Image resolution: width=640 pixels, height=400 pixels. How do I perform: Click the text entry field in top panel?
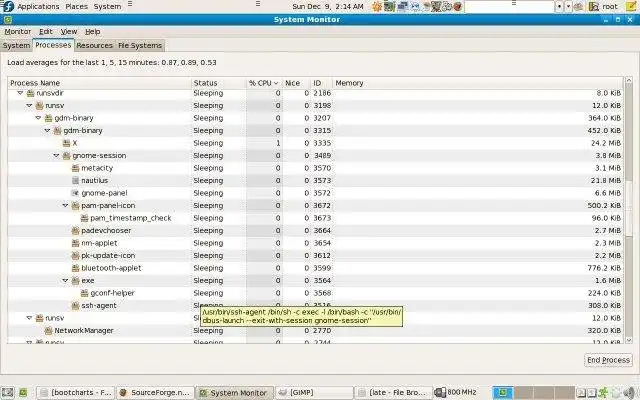(x=509, y=7)
